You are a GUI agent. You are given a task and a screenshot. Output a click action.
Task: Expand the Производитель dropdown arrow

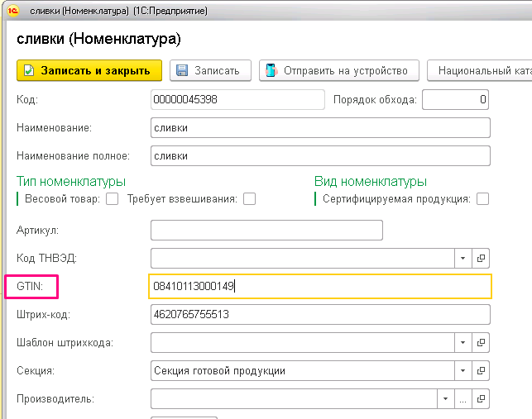(445, 398)
